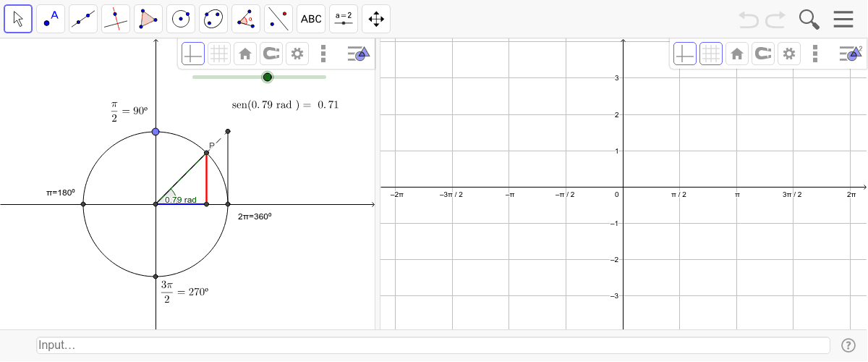Click the blue point at the 90° mark
868x362 pixels.
pyautogui.click(x=156, y=132)
